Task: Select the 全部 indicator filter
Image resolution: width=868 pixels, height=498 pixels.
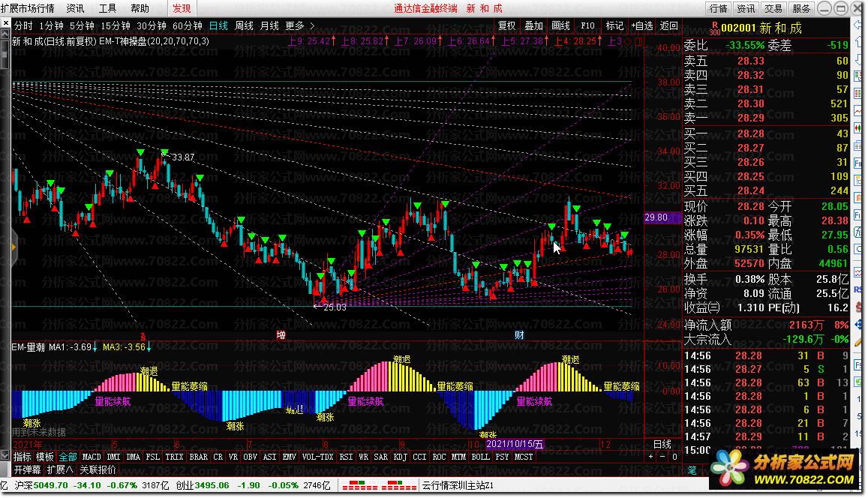Action: tap(68, 457)
